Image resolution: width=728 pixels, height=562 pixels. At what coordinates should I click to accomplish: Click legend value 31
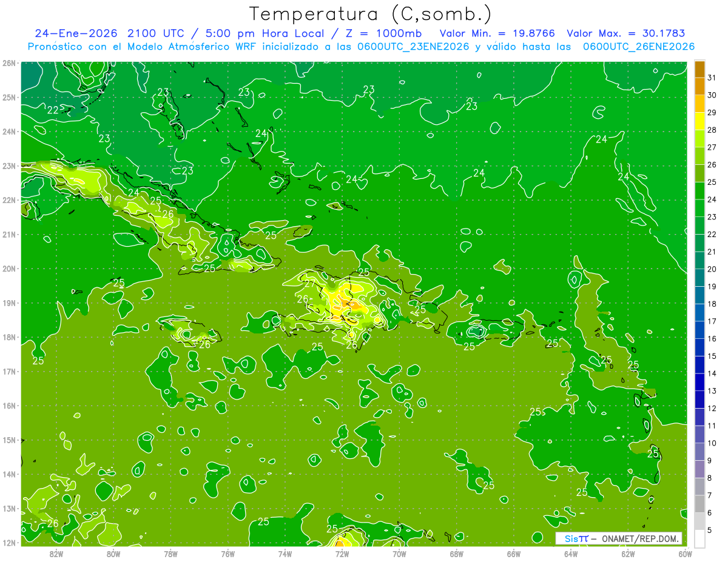pos(712,78)
